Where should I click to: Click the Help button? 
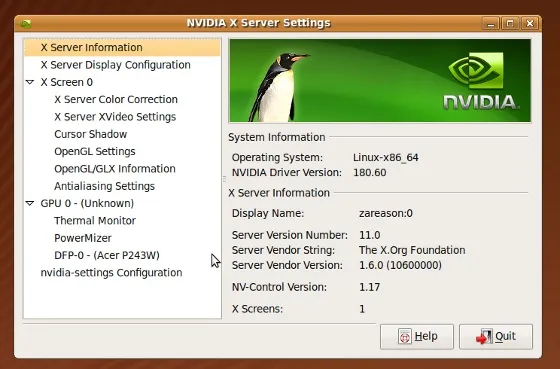(417, 336)
